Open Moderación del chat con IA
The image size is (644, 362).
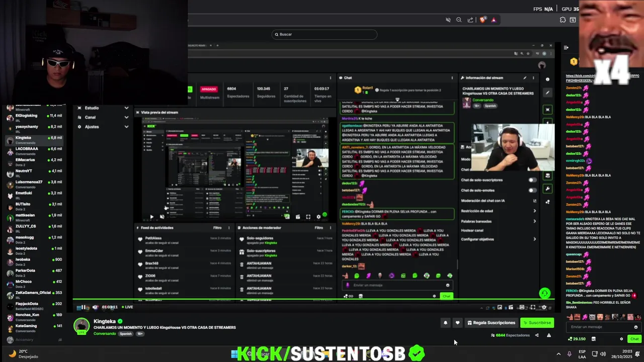pyautogui.click(x=499, y=201)
